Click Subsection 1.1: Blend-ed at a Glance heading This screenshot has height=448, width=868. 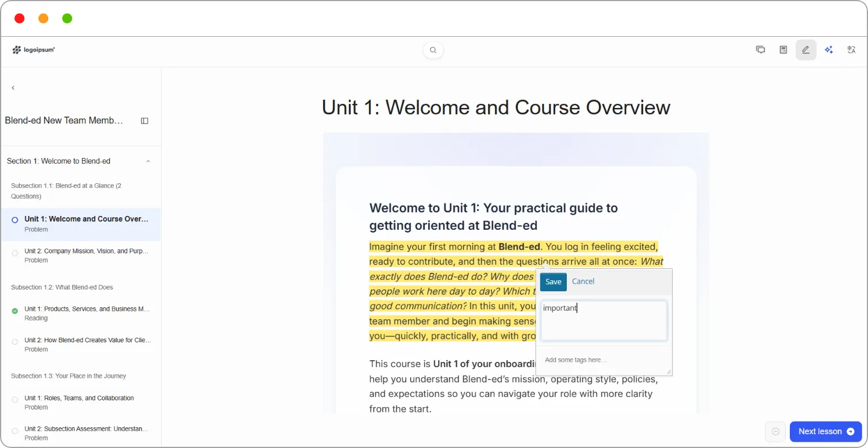click(x=66, y=191)
